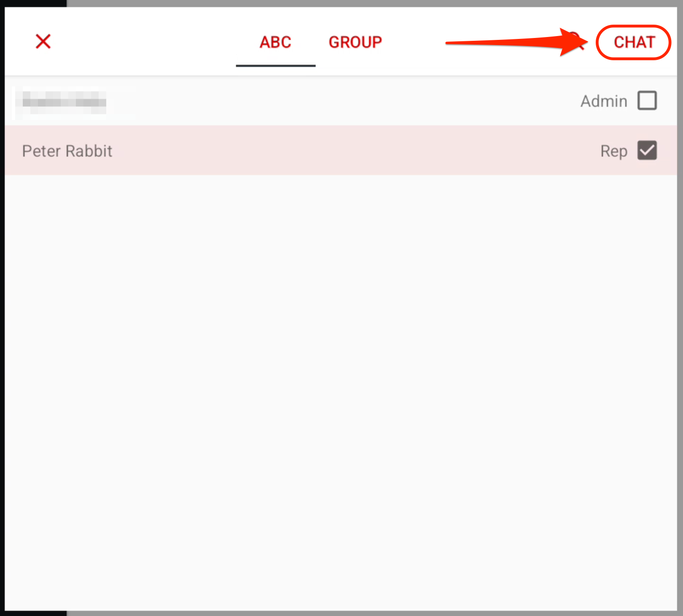The width and height of the screenshot is (683, 616).
Task: Select the Peter Rabbit contact name
Action: click(x=67, y=151)
